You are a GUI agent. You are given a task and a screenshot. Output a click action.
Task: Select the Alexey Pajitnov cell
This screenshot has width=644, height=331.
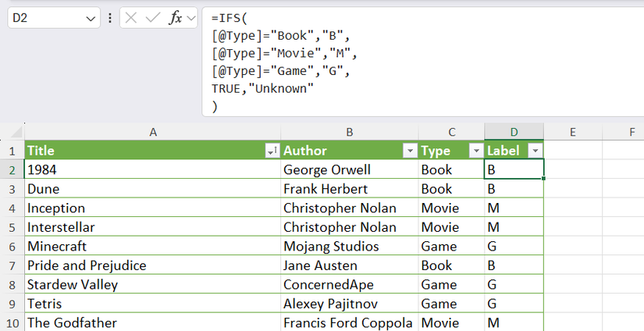point(350,304)
